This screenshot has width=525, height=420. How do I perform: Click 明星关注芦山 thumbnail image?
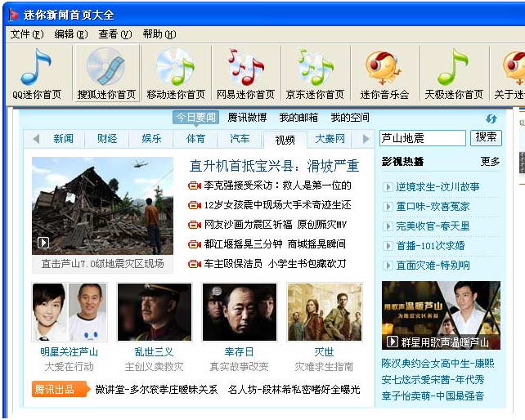click(70, 312)
